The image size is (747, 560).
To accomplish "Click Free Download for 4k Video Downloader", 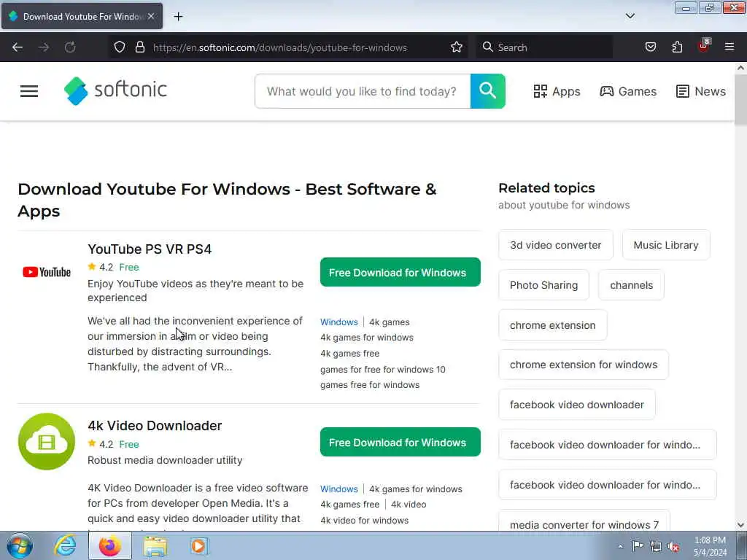I will (400, 443).
